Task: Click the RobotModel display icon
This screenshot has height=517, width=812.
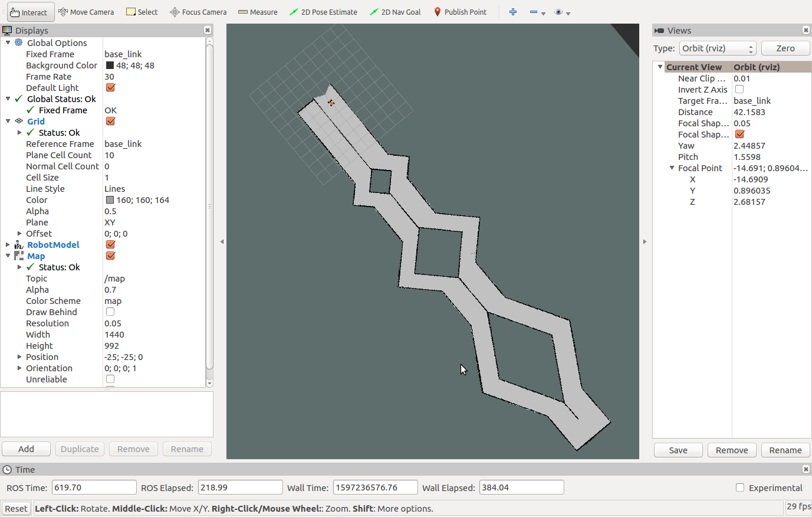Action: [x=19, y=244]
